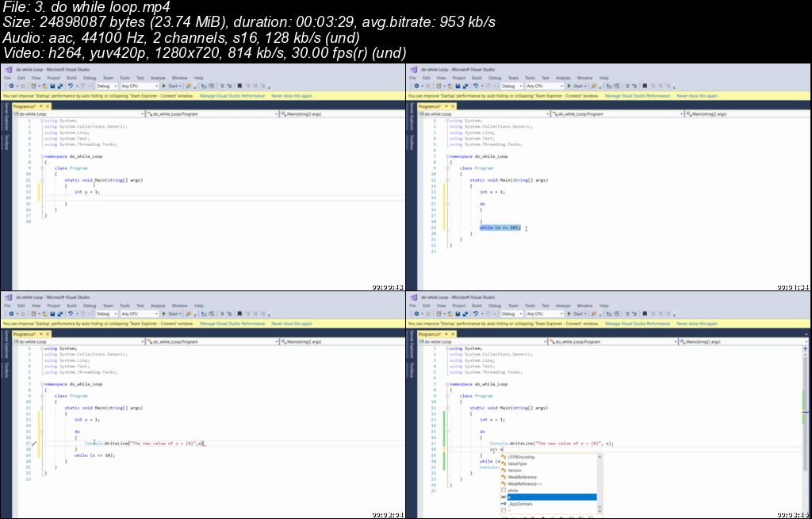Click Server Explorer side tab, top-left frame
The width and height of the screenshot is (812, 519).
pyautogui.click(x=6, y=116)
